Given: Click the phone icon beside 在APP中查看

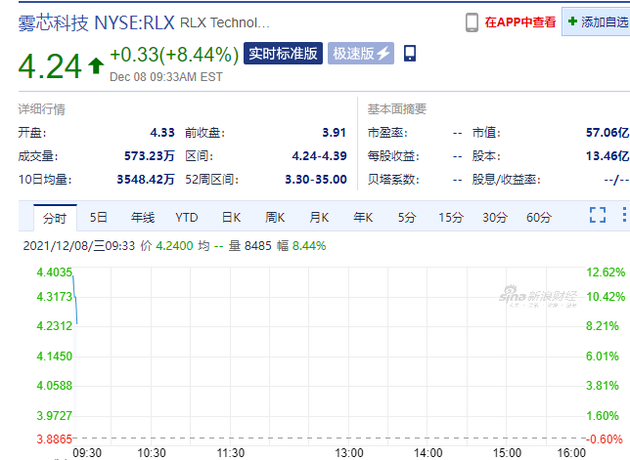Looking at the screenshot, I should tap(472, 22).
